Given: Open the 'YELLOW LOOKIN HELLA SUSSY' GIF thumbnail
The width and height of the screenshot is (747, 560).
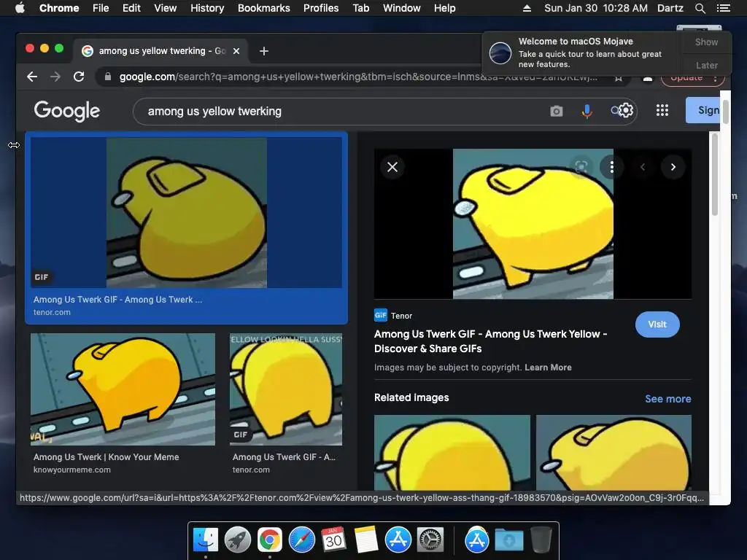Looking at the screenshot, I should [286, 389].
